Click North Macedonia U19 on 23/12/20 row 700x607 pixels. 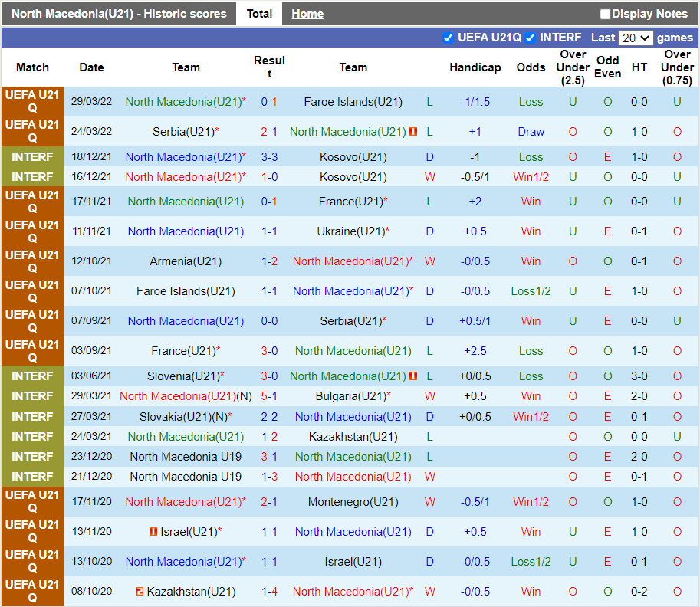pos(186,457)
